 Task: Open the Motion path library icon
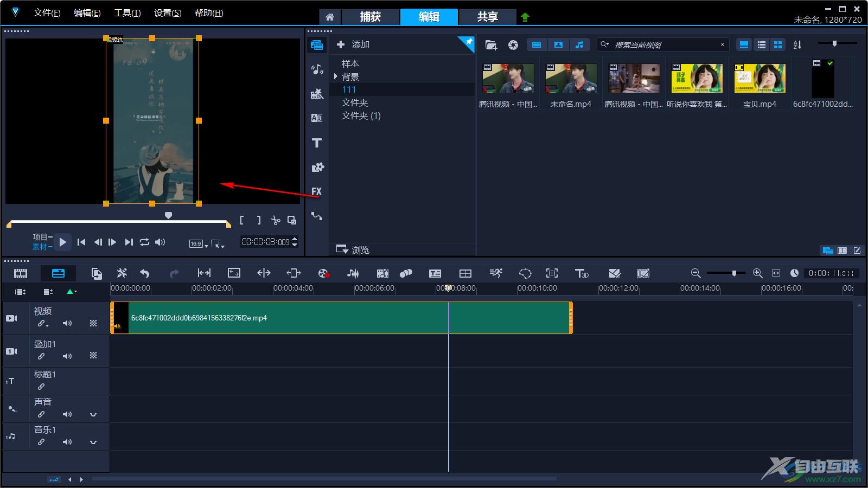point(317,216)
